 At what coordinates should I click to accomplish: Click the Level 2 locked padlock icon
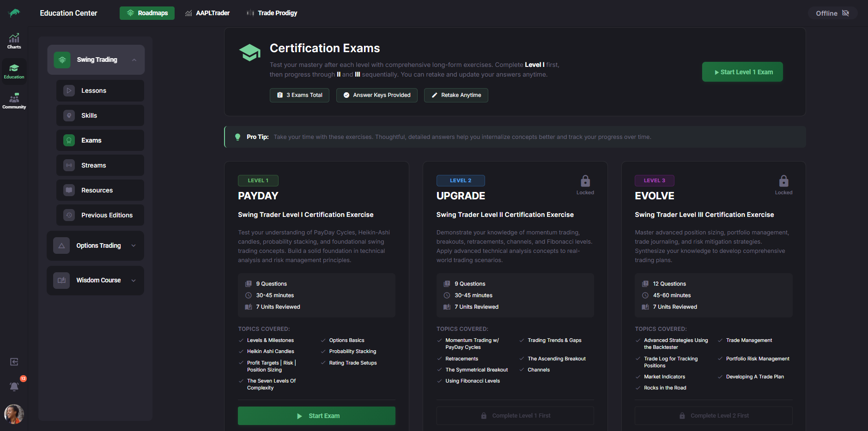[585, 181]
